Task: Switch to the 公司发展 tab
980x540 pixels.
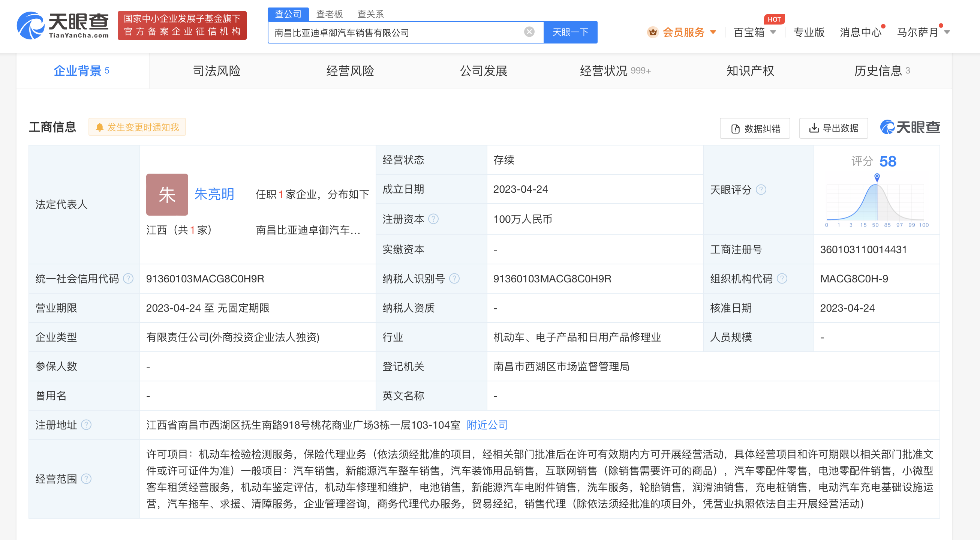Action: (484, 71)
